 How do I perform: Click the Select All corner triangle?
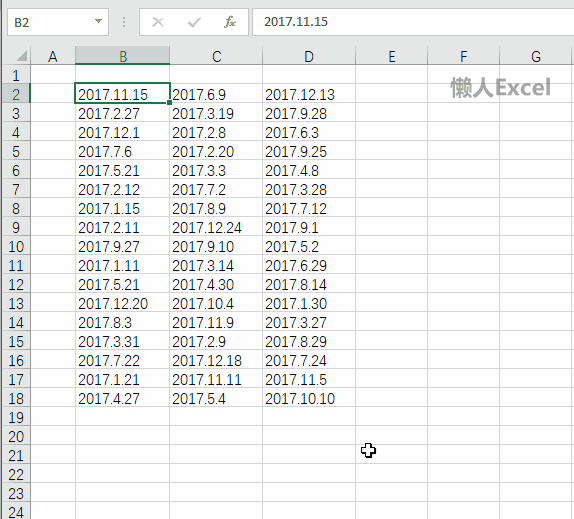tap(22, 56)
